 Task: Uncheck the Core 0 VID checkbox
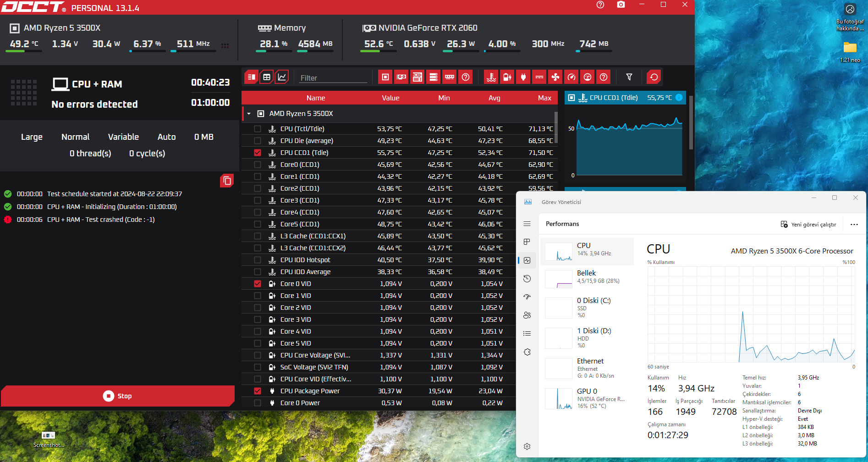click(x=258, y=284)
